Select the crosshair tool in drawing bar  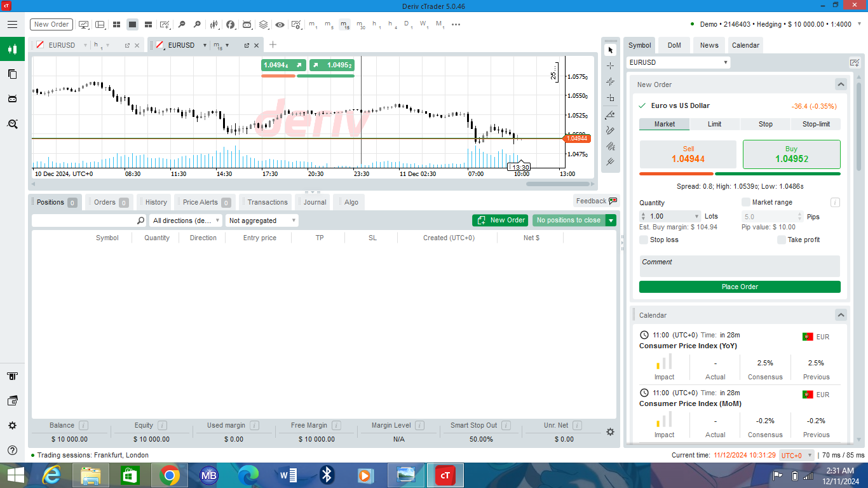tap(611, 65)
